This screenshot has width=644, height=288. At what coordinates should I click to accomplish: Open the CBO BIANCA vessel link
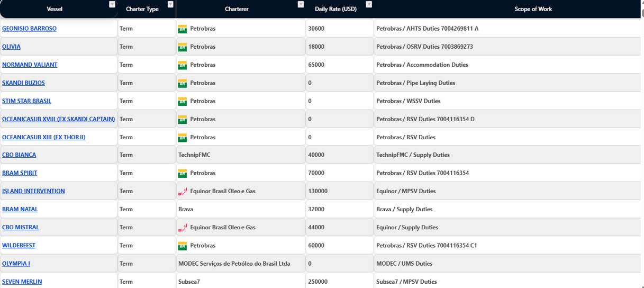[x=19, y=155]
